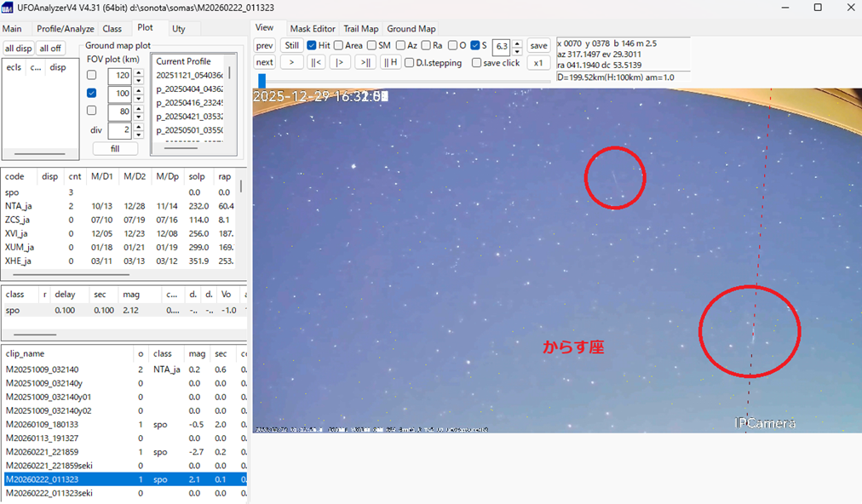Click the all off button

50,48
